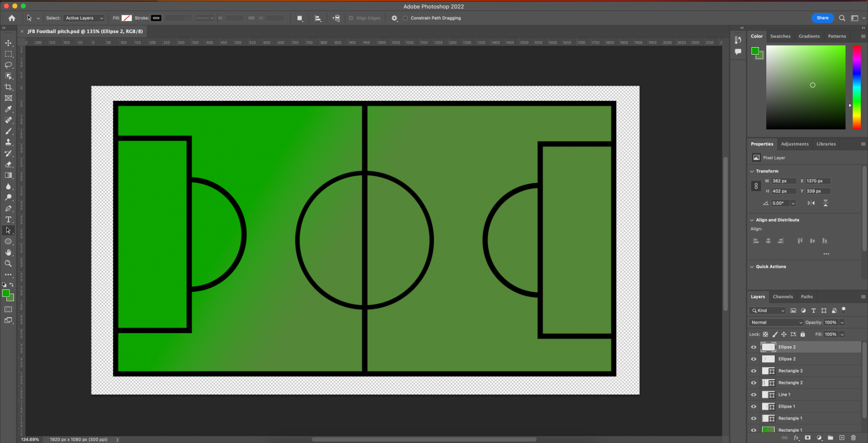Viewport: 868px width, 443px height.
Task: Open the Select Active Layers dropdown
Action: point(84,18)
